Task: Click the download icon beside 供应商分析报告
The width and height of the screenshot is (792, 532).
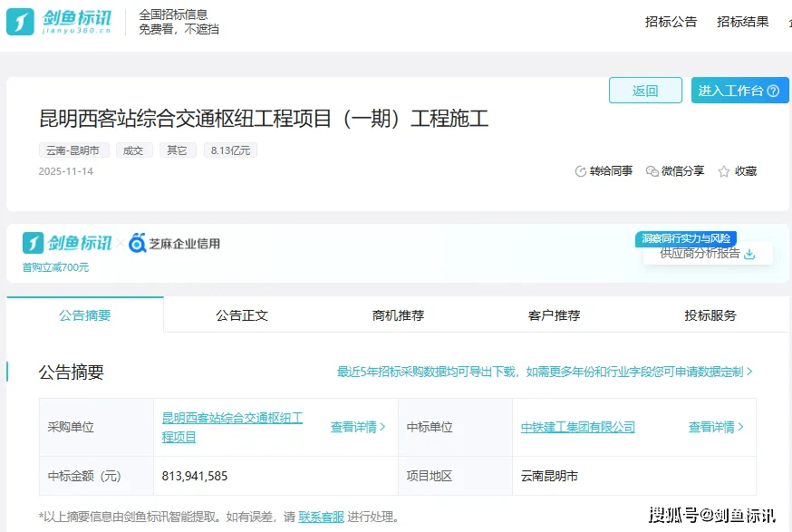Action: pyautogui.click(x=749, y=254)
